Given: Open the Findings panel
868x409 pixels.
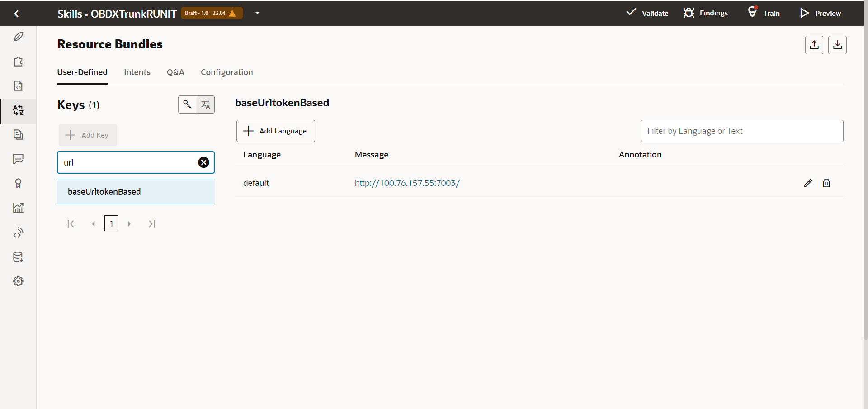Looking at the screenshot, I should 705,13.
